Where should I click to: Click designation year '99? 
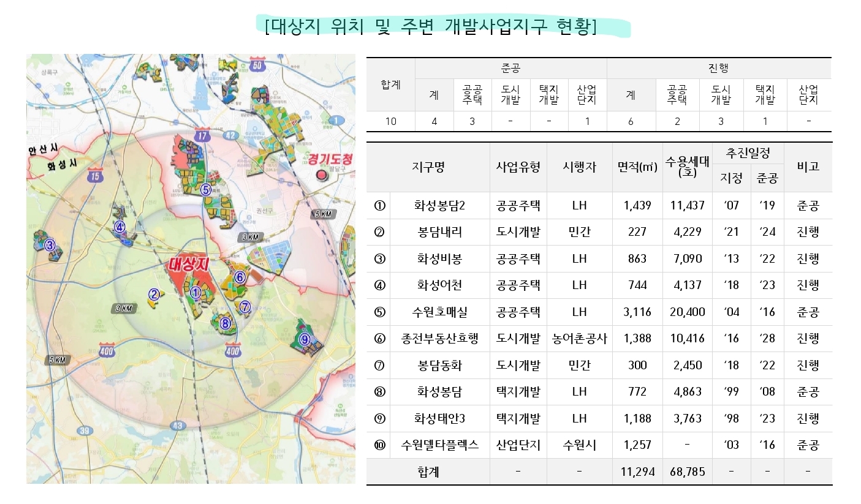tap(731, 392)
